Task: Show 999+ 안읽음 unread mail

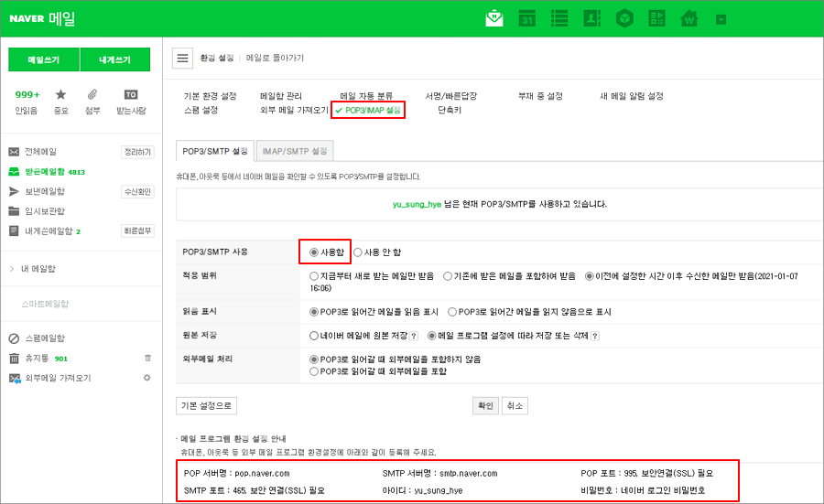Action: pos(27,102)
